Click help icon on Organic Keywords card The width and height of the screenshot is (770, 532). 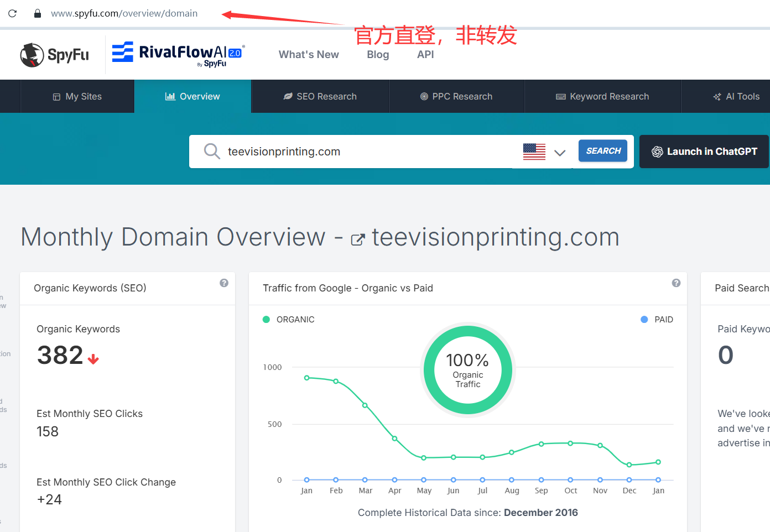click(224, 283)
